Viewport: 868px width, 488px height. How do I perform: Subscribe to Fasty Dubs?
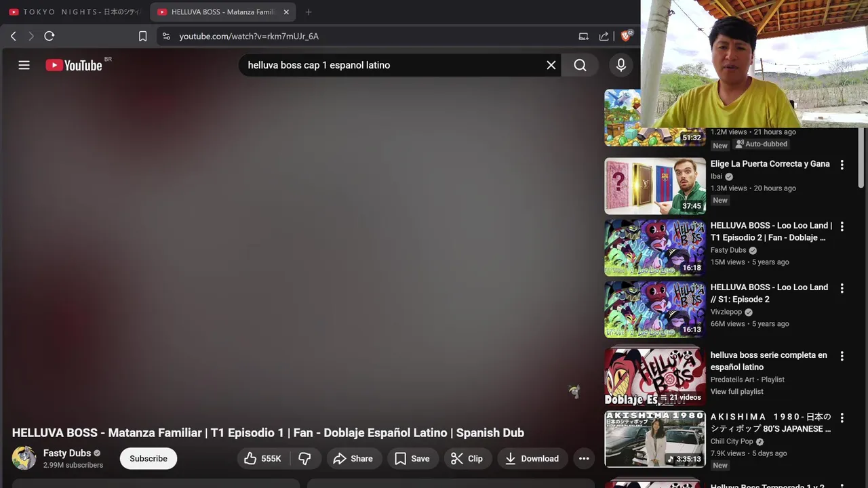pos(149,459)
